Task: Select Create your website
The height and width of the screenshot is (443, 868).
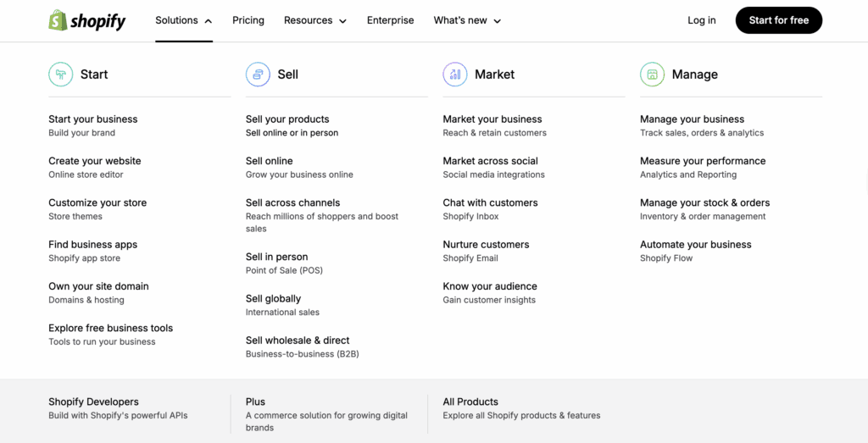Action: (x=95, y=161)
